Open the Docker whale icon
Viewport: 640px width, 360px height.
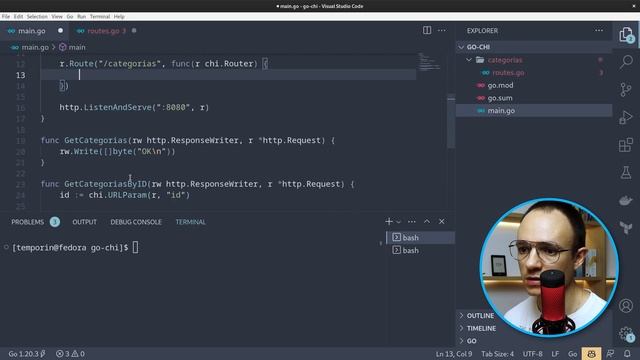(626, 200)
